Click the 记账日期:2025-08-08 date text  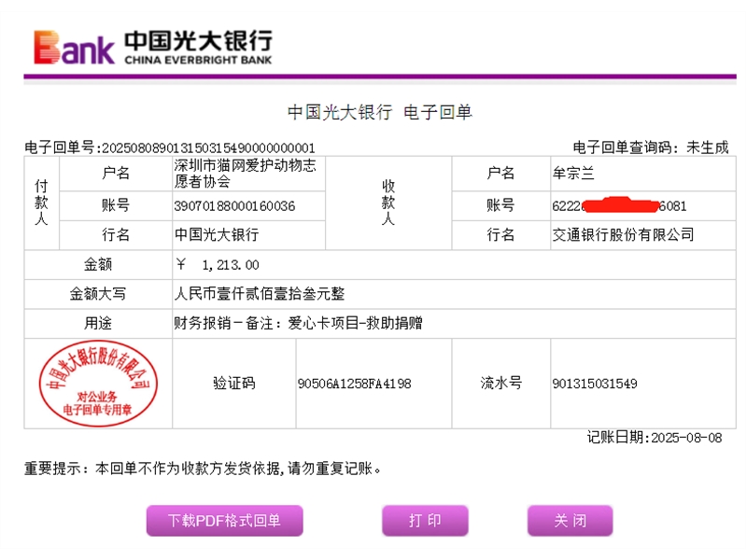coord(655,437)
